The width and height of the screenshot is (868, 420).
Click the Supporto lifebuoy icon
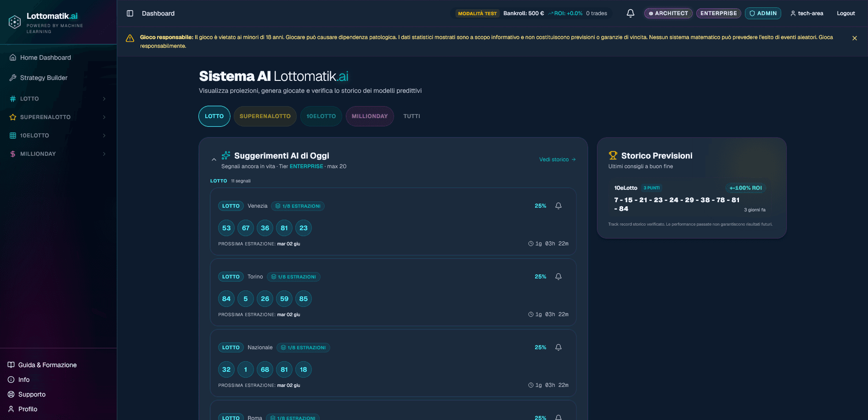(x=11, y=394)
